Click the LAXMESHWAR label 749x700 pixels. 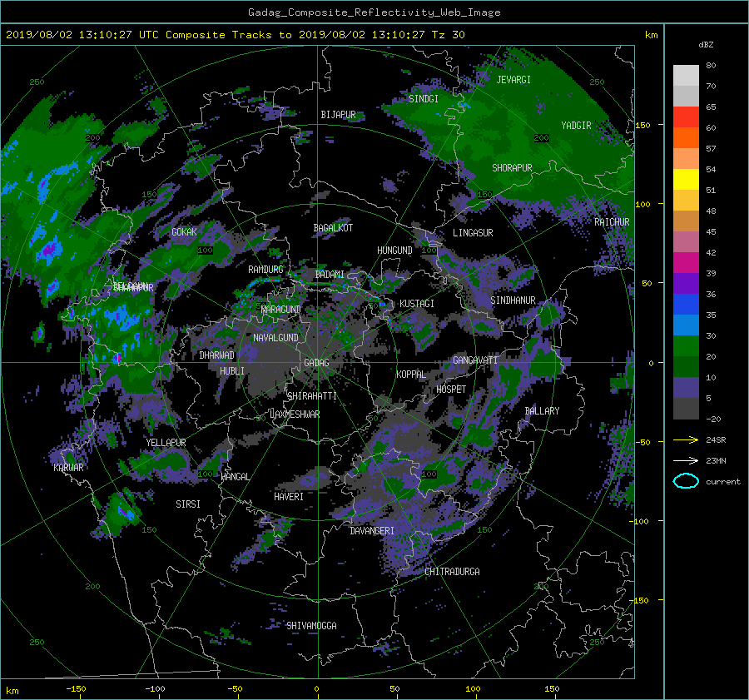(295, 415)
